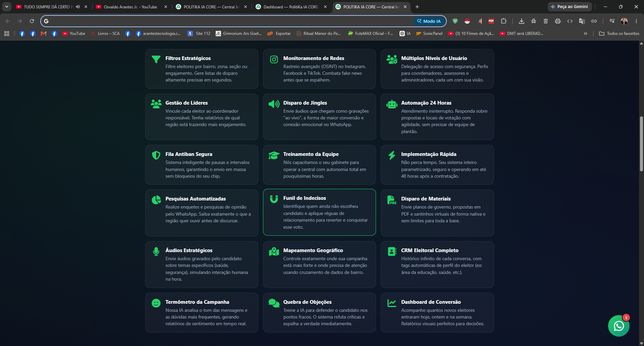Click the map pin icon of Mapeamento Geográfico
Image resolution: width=644 pixels, height=346 pixels.
(274, 251)
